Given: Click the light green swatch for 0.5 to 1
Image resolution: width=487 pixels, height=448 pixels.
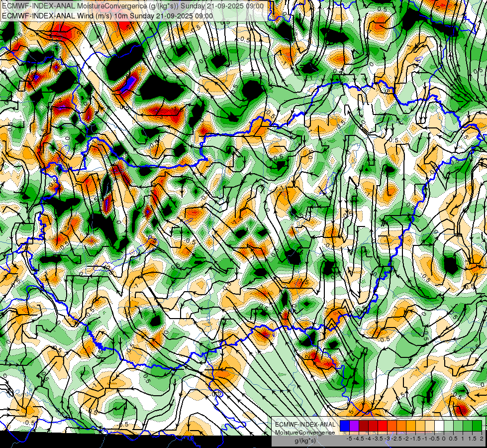Looking at the screenshot, I should coord(459,426).
